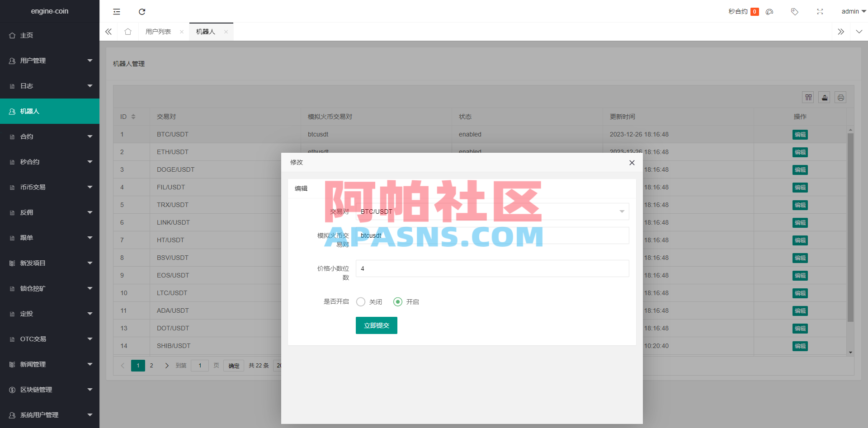Edit the BTC/USDT robot row
The width and height of the screenshot is (868, 428).
pos(799,134)
